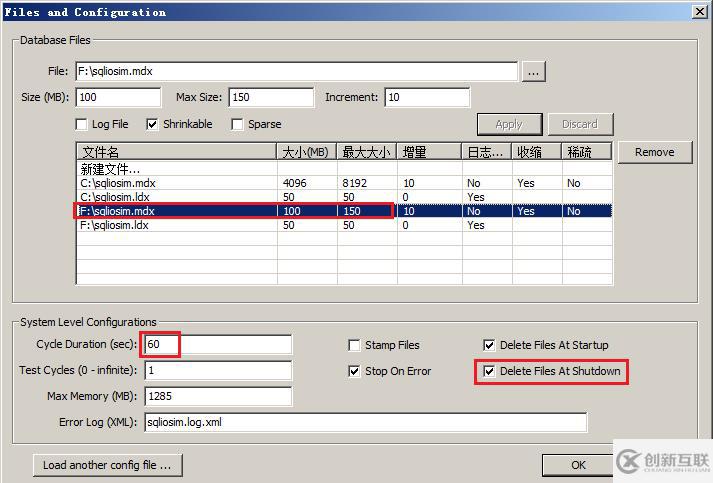The height and width of the screenshot is (483, 713).
Task: Toggle Delete Files At Startup
Action: point(489,345)
